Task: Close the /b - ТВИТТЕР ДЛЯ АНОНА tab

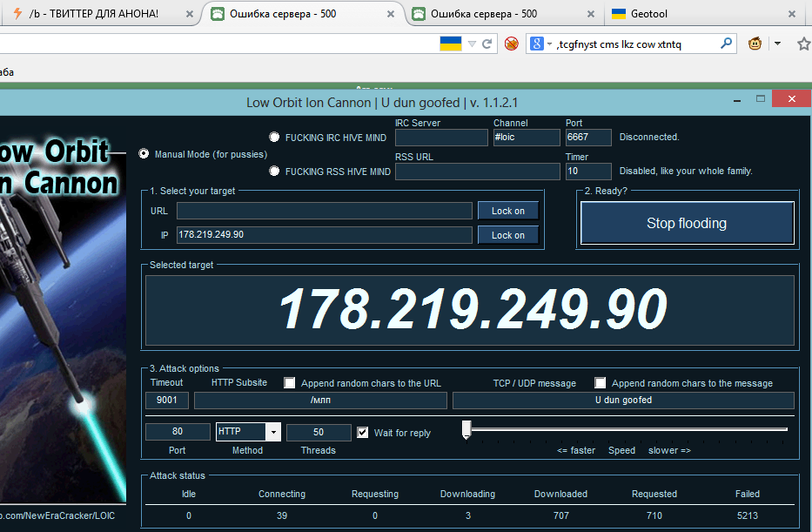Action: [x=190, y=15]
